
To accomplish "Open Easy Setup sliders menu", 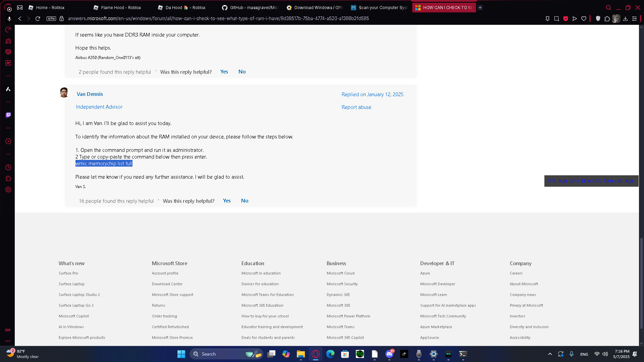I will pyautogui.click(x=634, y=19).
